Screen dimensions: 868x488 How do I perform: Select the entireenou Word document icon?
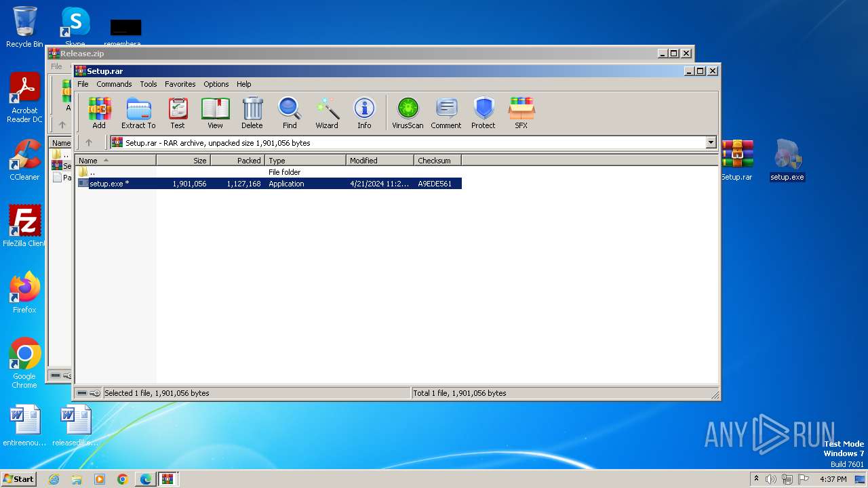24,426
